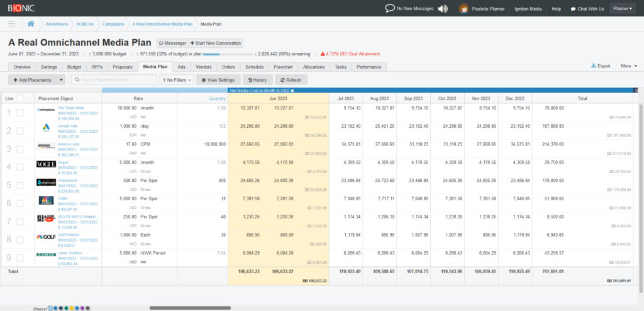Go to the Home breadcrumb icon
The image size is (644, 311).
(x=31, y=25)
